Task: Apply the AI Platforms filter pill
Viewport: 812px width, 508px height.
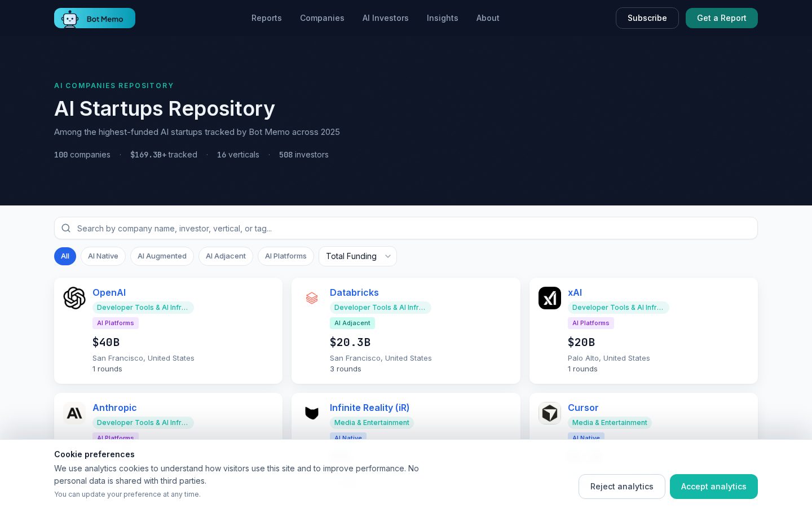Action: pyautogui.click(x=286, y=256)
